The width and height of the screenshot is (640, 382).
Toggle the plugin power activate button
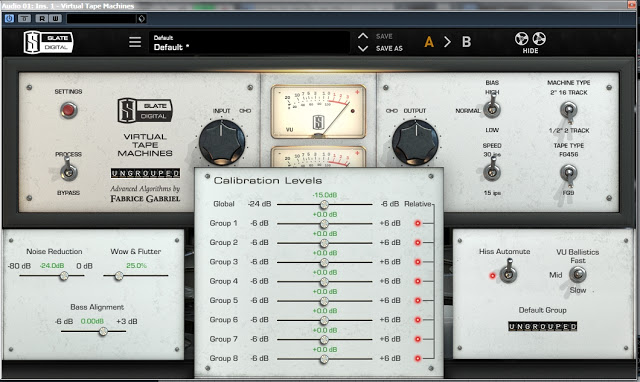[x=9, y=18]
